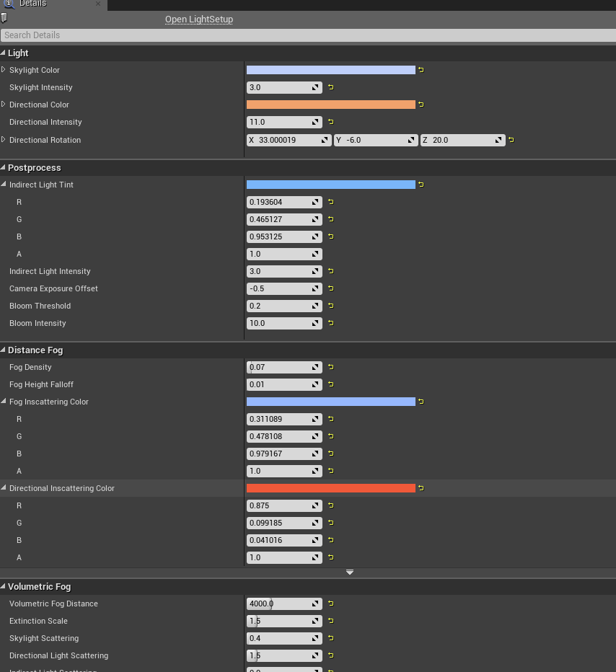The width and height of the screenshot is (616, 672).
Task: Reset Indirect Light Tint G channel
Action: tap(331, 219)
